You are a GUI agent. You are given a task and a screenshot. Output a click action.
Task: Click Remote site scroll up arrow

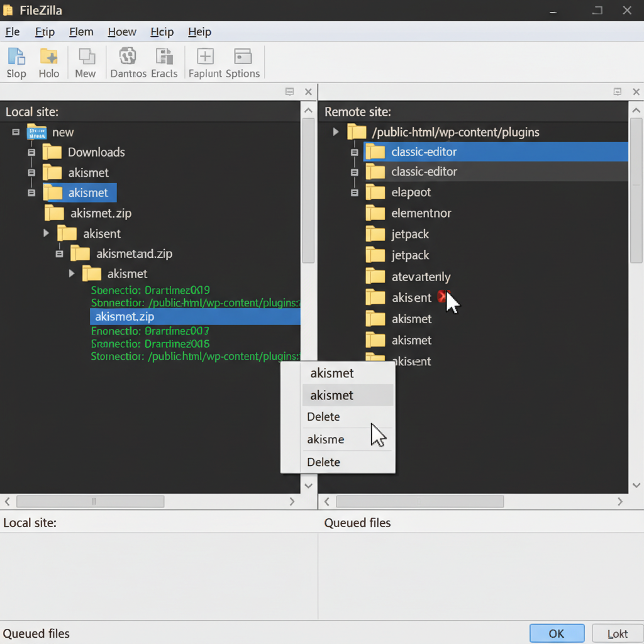tap(636, 110)
